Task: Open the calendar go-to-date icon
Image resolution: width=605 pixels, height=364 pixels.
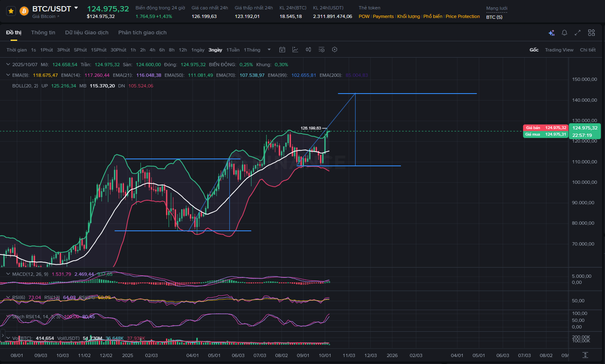Action: 282,50
